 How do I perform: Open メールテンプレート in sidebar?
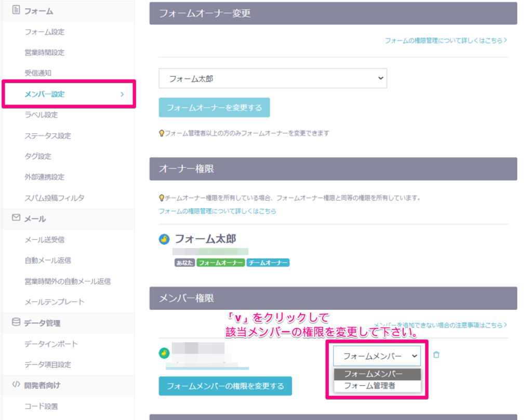click(54, 302)
